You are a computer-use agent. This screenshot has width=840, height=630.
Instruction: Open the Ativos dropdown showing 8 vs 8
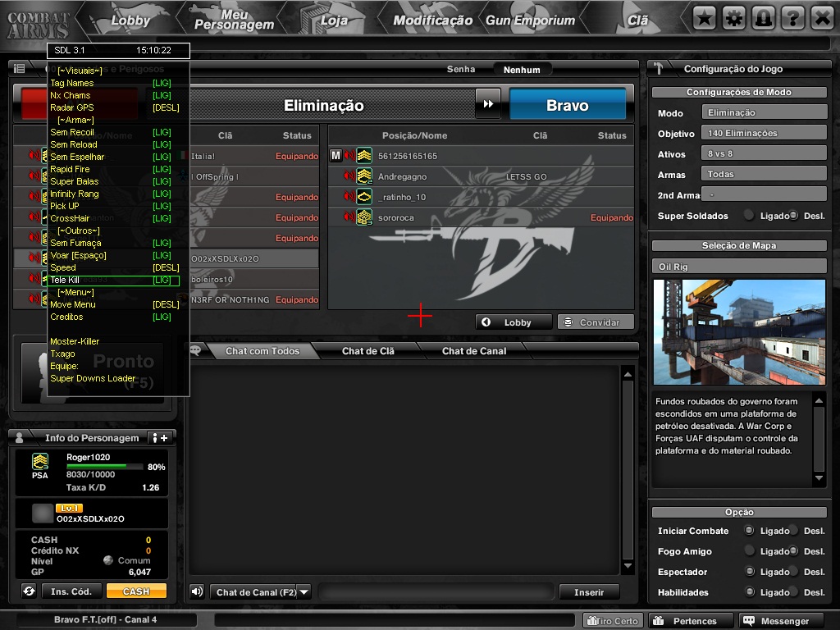[764, 153]
